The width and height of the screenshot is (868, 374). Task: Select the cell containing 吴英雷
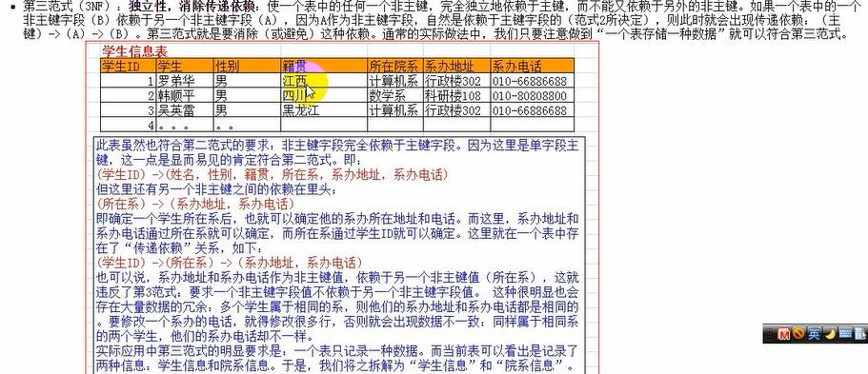point(186,110)
